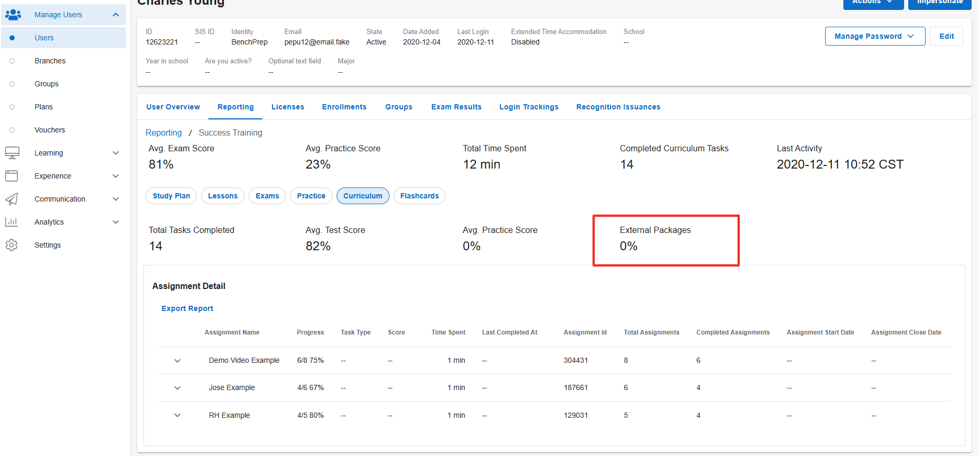Collapse the Manage Users menu chevron
This screenshot has height=456, width=980.
tap(116, 15)
